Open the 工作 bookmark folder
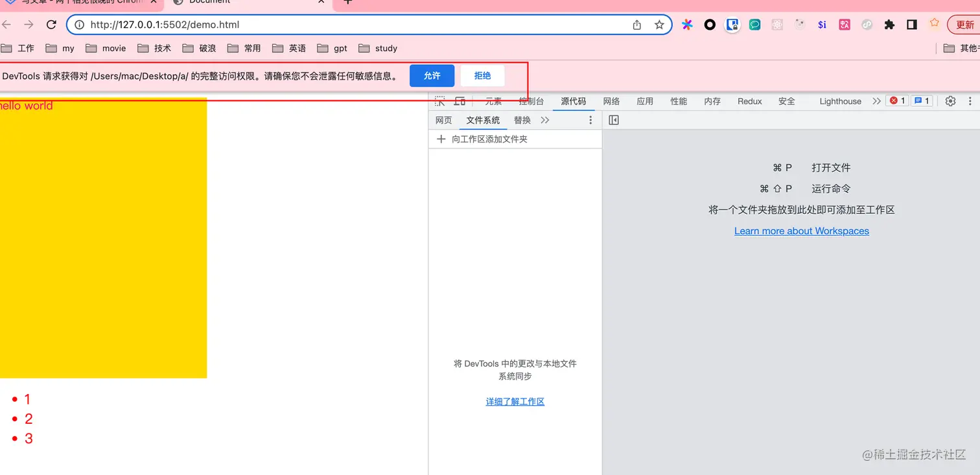The height and width of the screenshot is (475, 980). click(x=17, y=48)
